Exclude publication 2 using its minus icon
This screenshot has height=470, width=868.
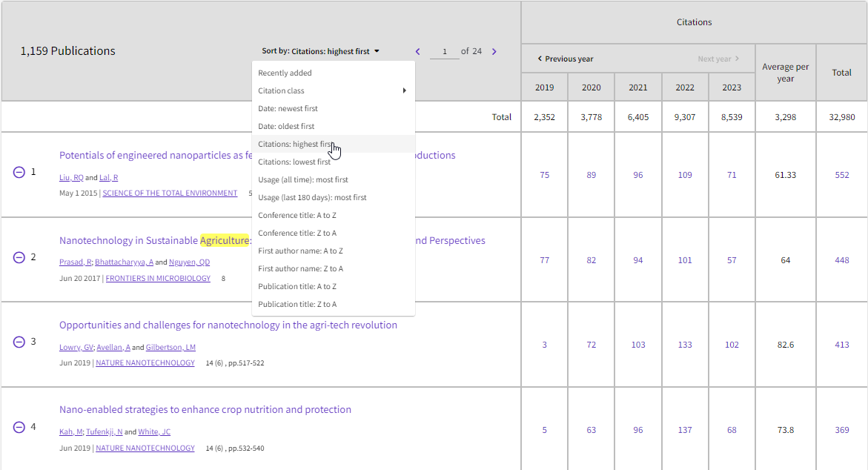point(19,257)
